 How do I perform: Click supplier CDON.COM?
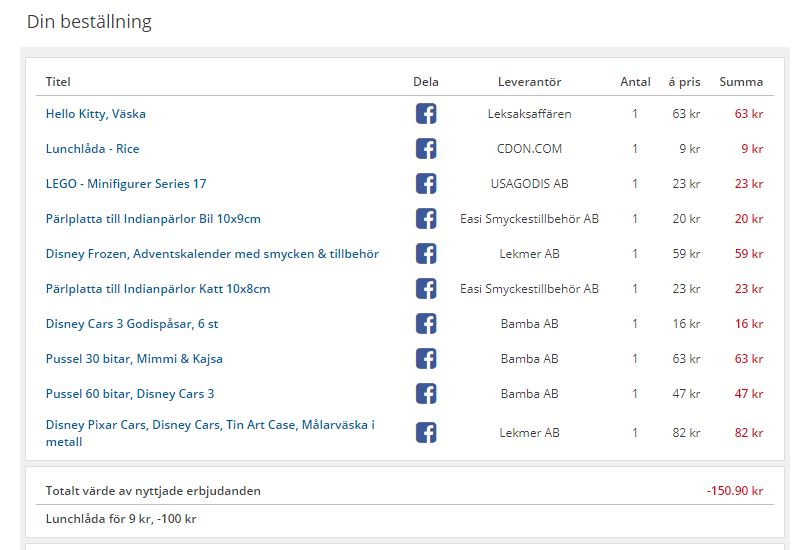click(x=530, y=149)
